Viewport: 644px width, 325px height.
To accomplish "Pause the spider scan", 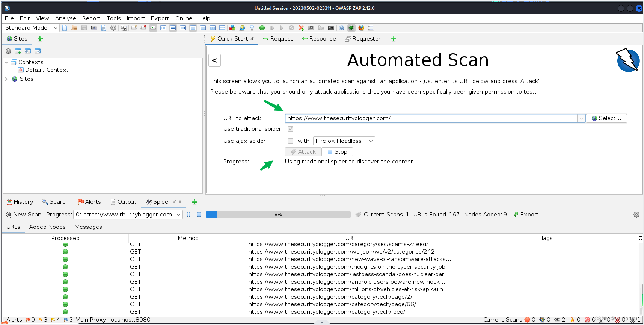I will (189, 215).
